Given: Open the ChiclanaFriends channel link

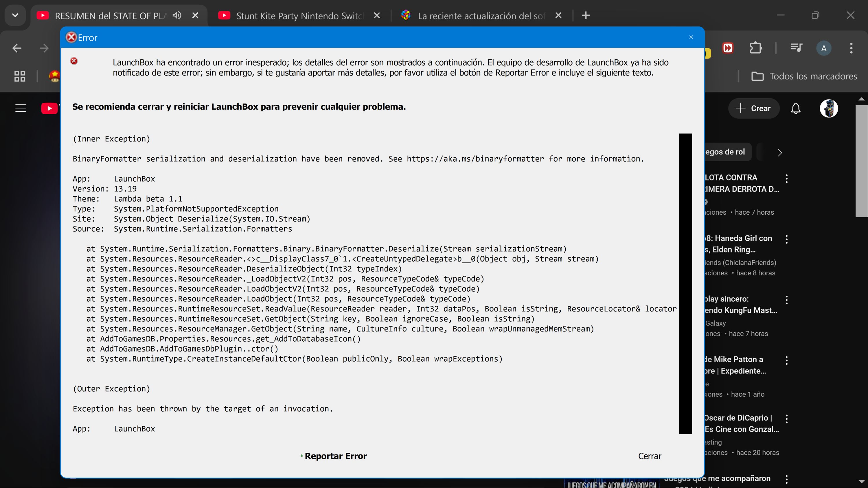Looking at the screenshot, I should [x=740, y=263].
